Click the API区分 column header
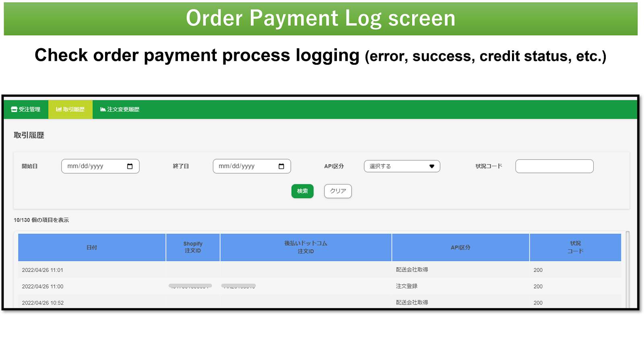This screenshot has width=644, height=362. 460,247
